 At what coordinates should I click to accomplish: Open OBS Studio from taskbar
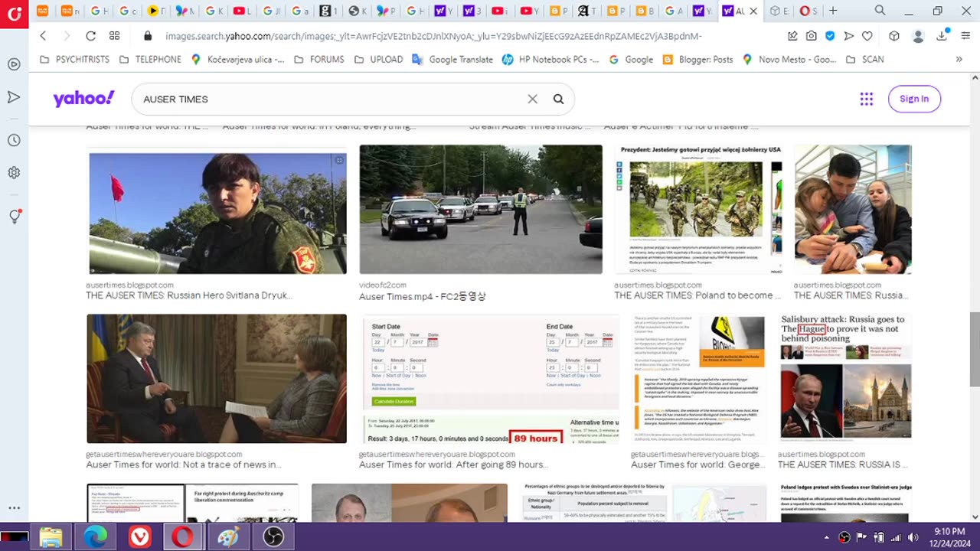tap(273, 537)
